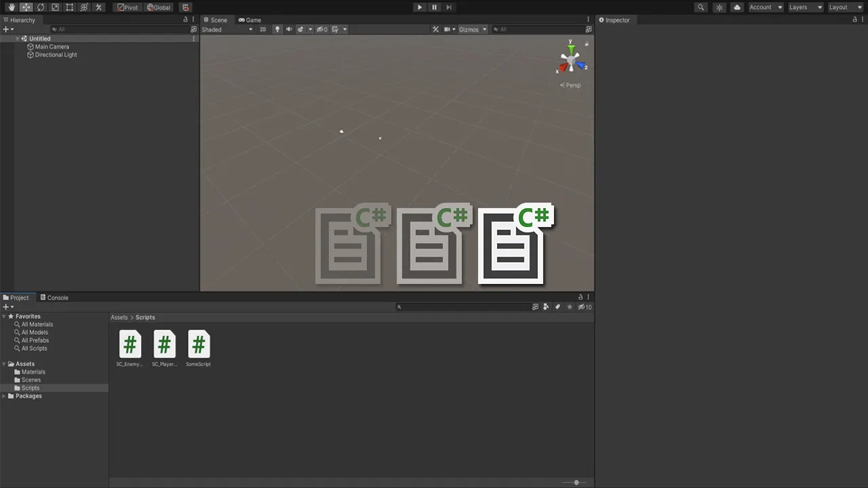Screen dimensions: 868x488
Task: Select the Hand tool in toolbar
Action: (12, 7)
